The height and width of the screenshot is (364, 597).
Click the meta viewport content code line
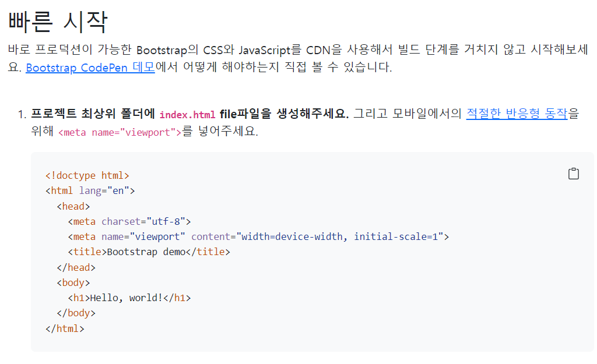coord(258,236)
